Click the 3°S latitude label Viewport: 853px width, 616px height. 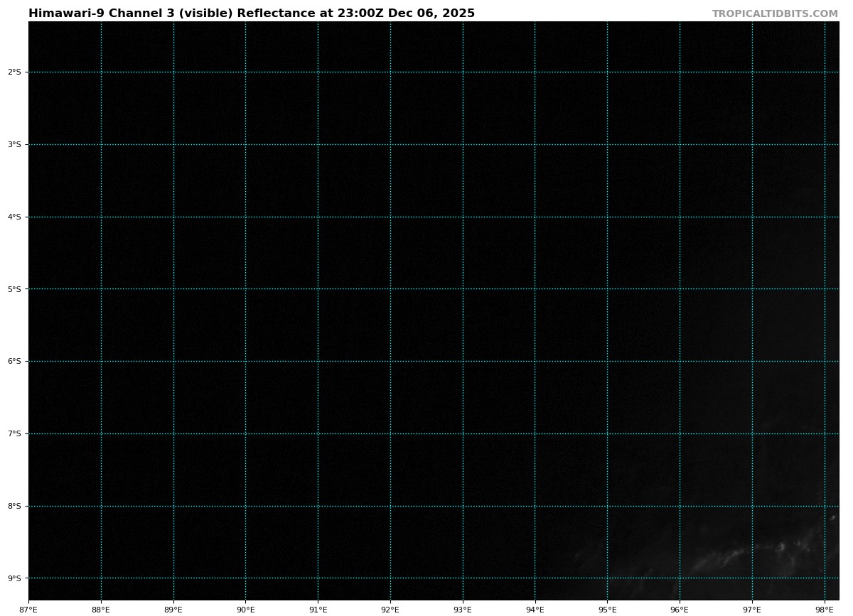click(x=14, y=145)
